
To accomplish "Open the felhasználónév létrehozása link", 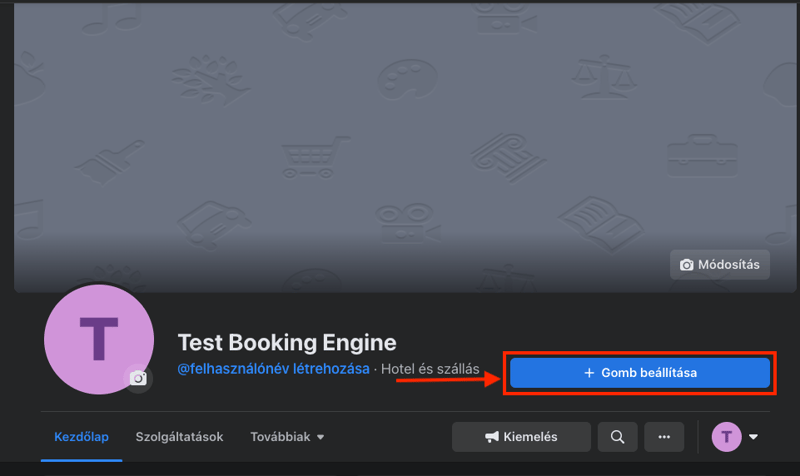I will (272, 370).
